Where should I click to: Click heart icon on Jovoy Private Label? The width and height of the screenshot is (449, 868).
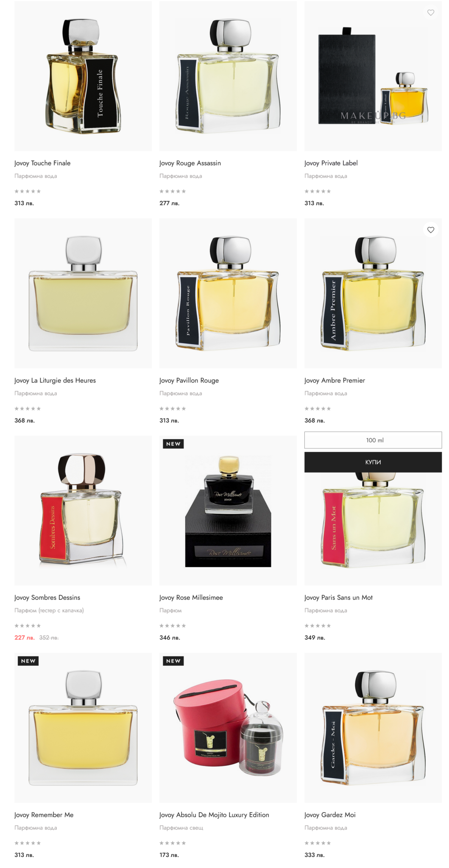click(x=430, y=13)
